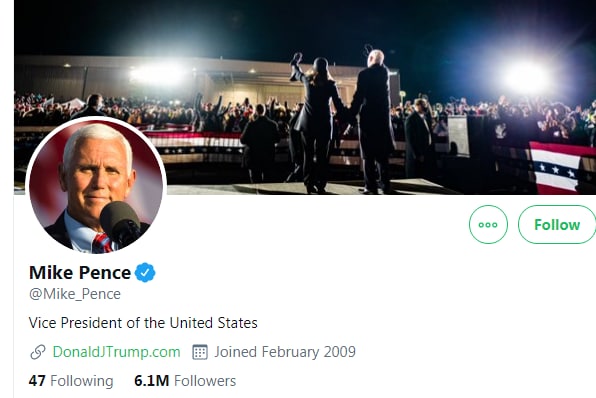Viewport: 596px width, 398px height.
Task: Click the Mike Pence display name
Action: [80, 273]
